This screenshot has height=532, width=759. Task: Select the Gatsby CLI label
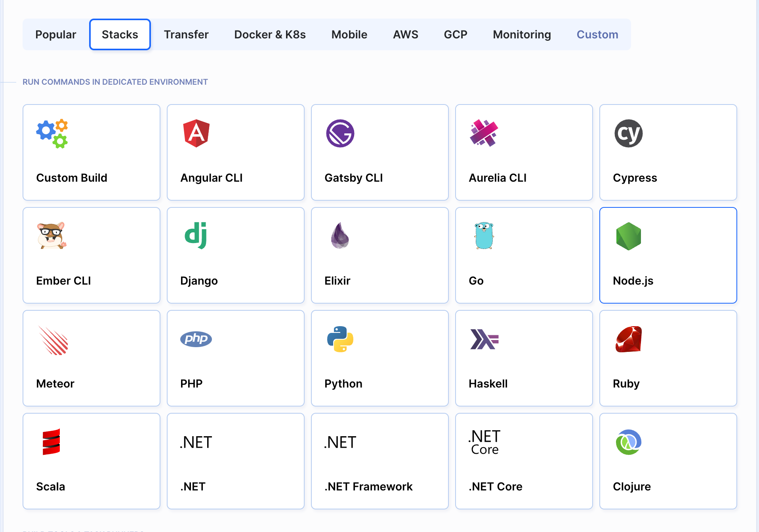(354, 178)
